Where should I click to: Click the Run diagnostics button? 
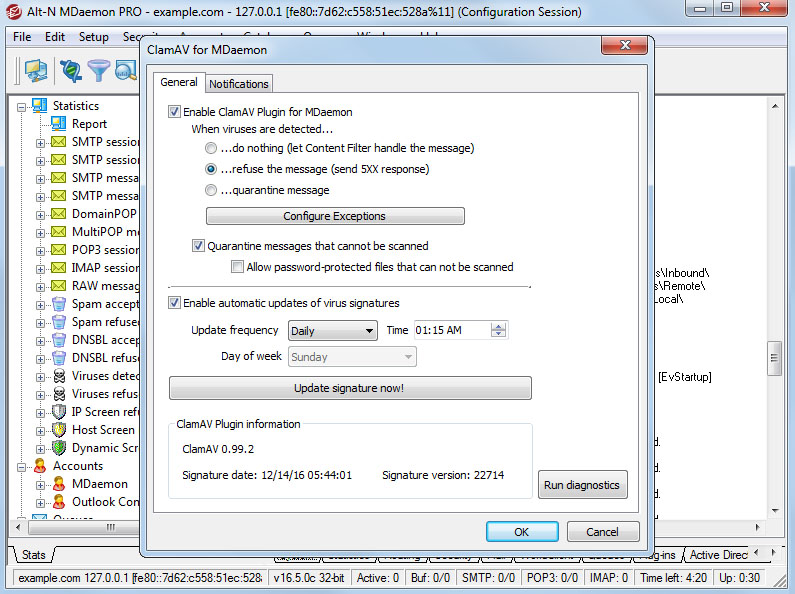[582, 485]
